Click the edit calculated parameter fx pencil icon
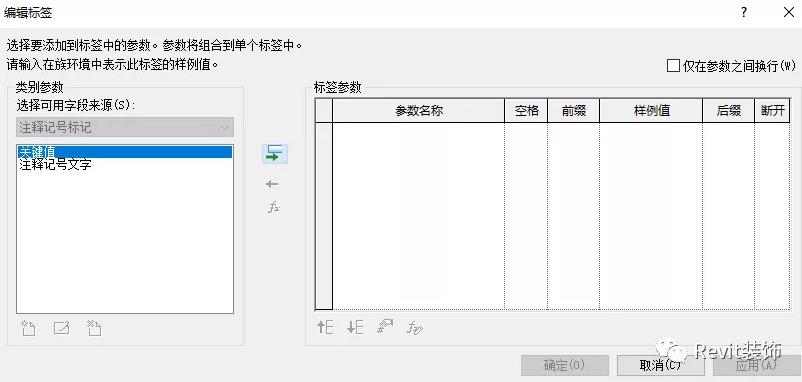 tap(415, 327)
